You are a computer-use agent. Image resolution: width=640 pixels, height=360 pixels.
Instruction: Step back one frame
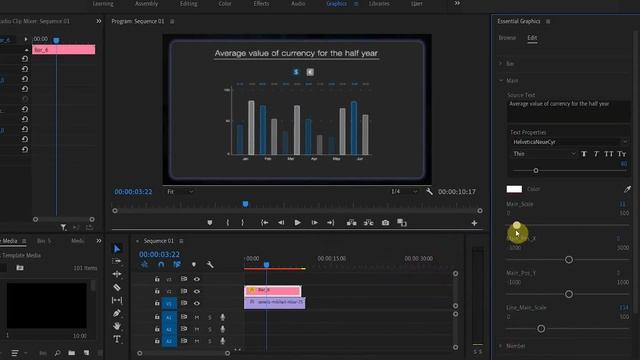pos(281,222)
